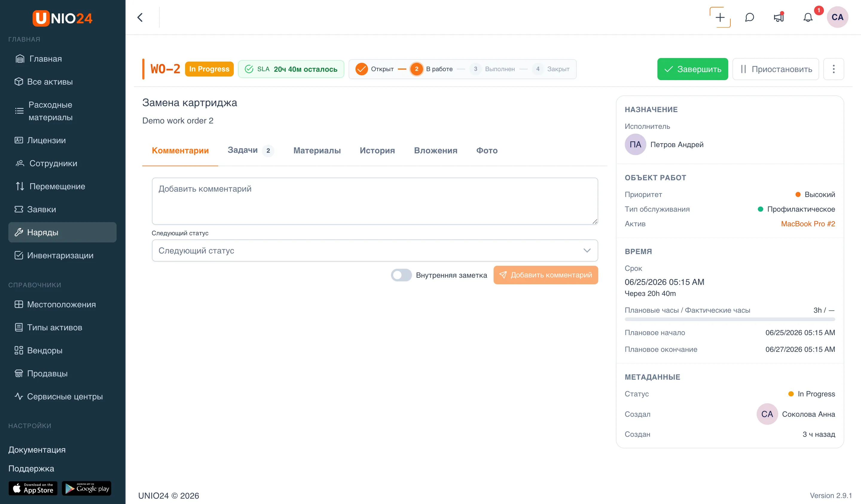Click the Добавить комментарий submit button
This screenshot has width=861, height=504.
coord(546,275)
